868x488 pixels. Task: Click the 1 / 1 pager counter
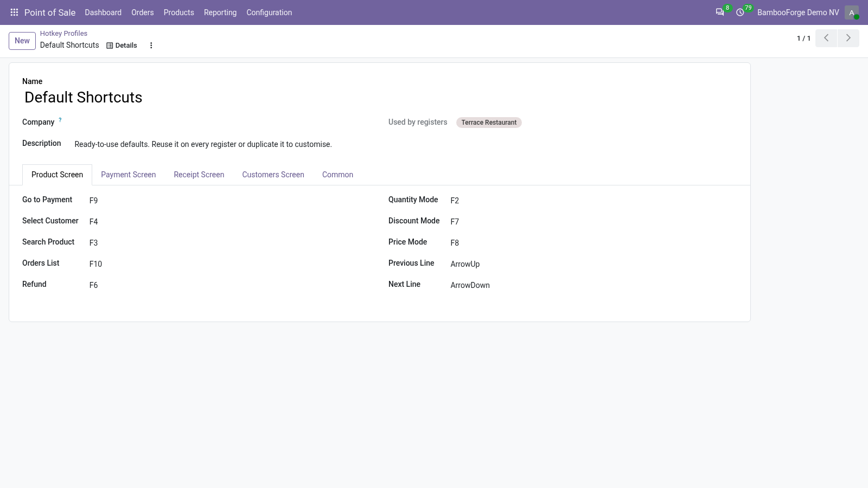tap(803, 38)
